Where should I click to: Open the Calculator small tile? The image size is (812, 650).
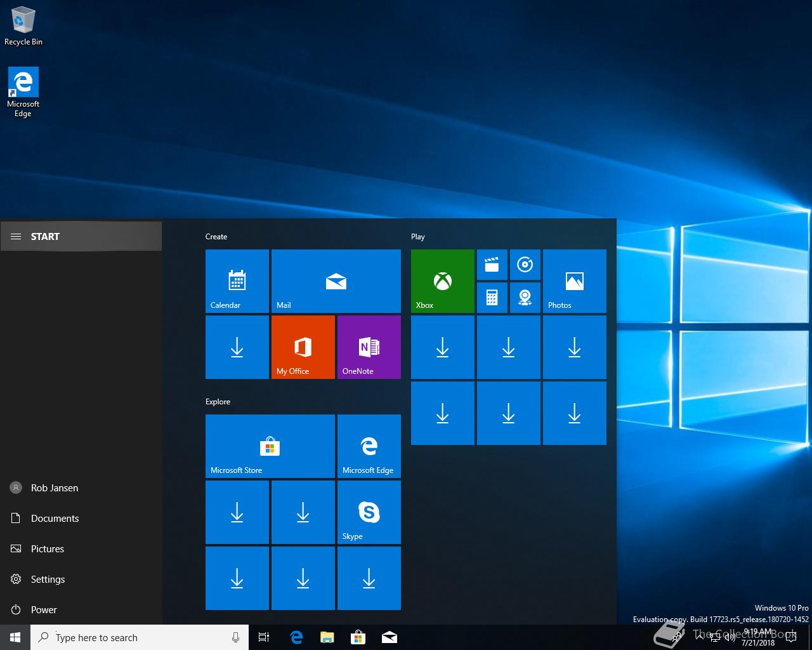point(492,298)
